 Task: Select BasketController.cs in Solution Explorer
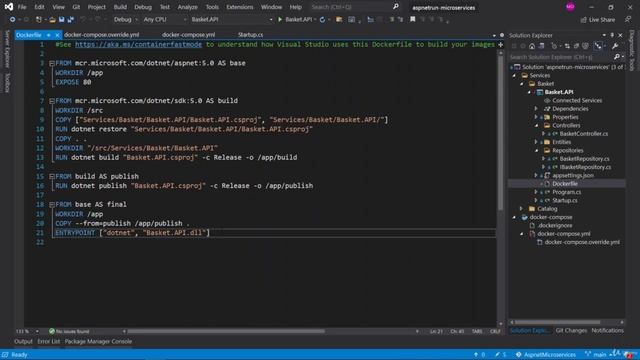point(584,133)
